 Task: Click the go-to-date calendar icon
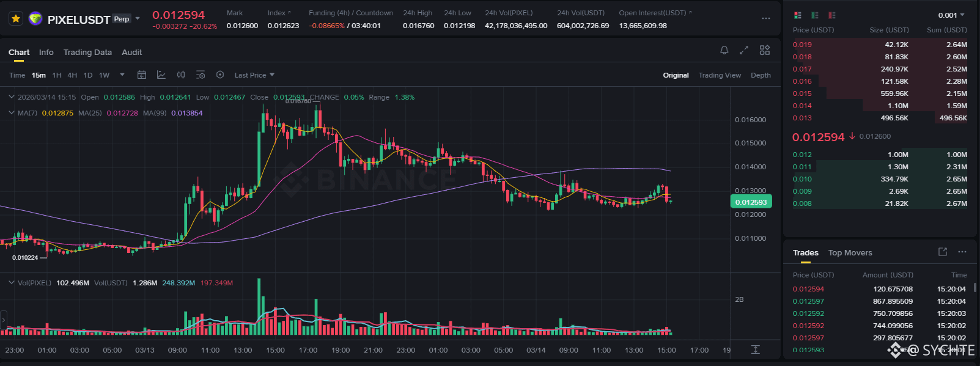[142, 75]
